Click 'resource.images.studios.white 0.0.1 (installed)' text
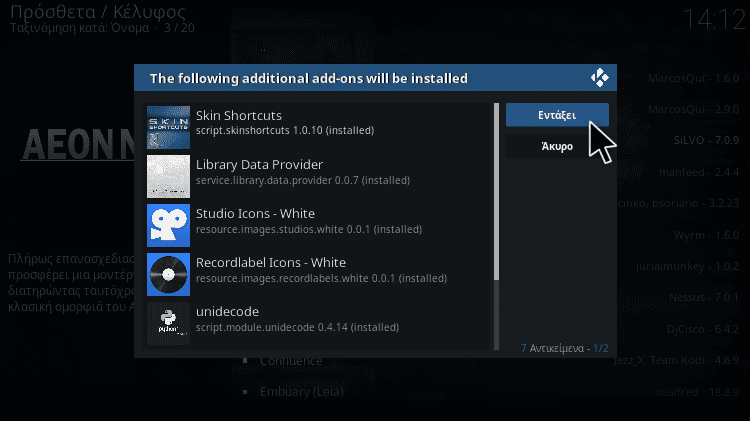Viewport: 750px width, 421px height. click(x=309, y=229)
